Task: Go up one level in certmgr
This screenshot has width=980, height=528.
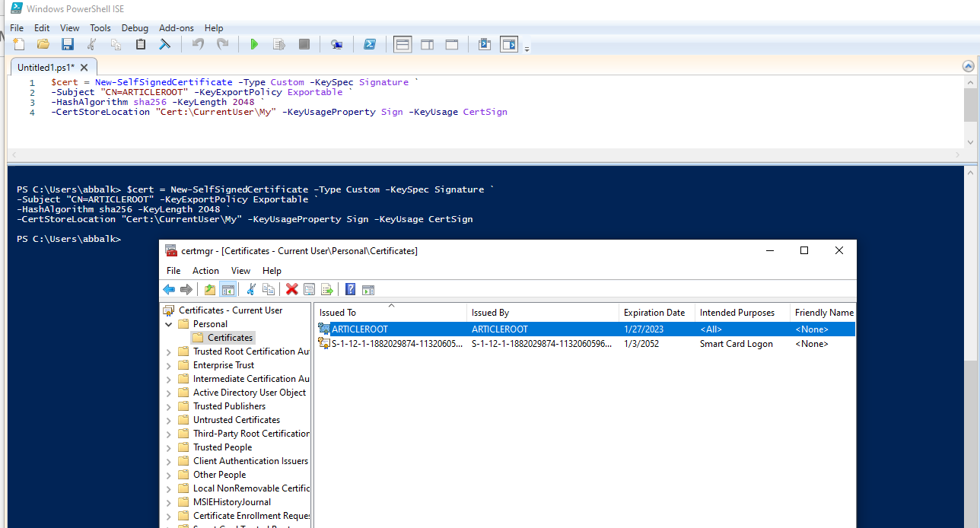Action: pos(210,289)
